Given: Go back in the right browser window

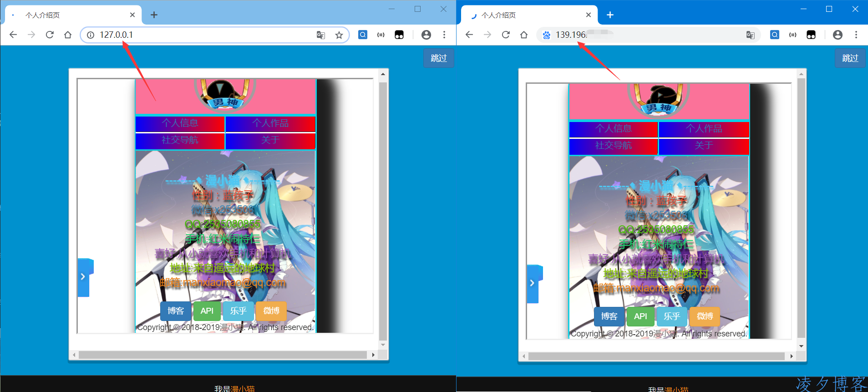Looking at the screenshot, I should coord(469,35).
